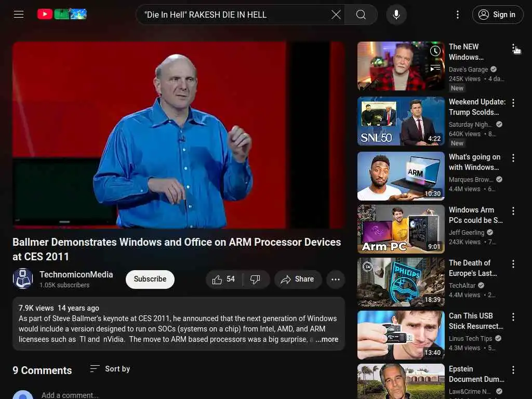Add Dave's Garage video to Watch later
This screenshot has height=399, width=532.
435,51
